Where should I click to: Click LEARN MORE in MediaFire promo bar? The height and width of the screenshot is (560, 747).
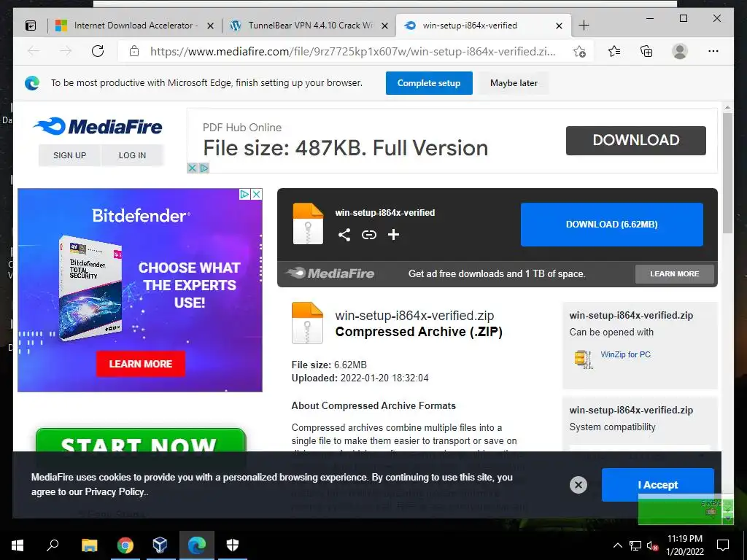click(x=675, y=274)
